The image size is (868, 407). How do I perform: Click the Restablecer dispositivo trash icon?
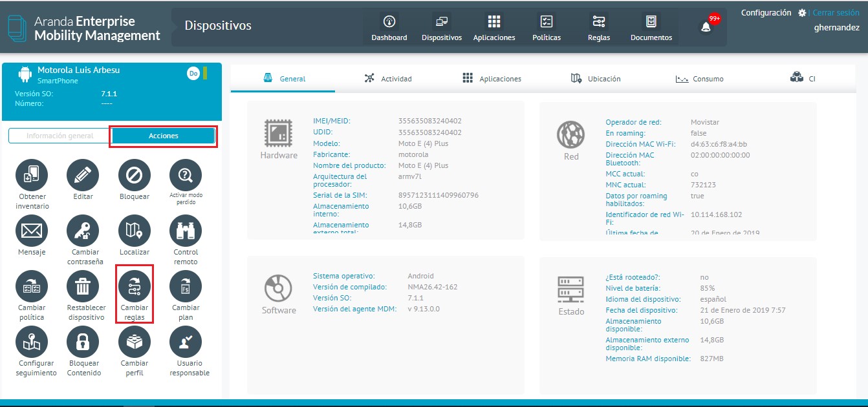(x=83, y=286)
